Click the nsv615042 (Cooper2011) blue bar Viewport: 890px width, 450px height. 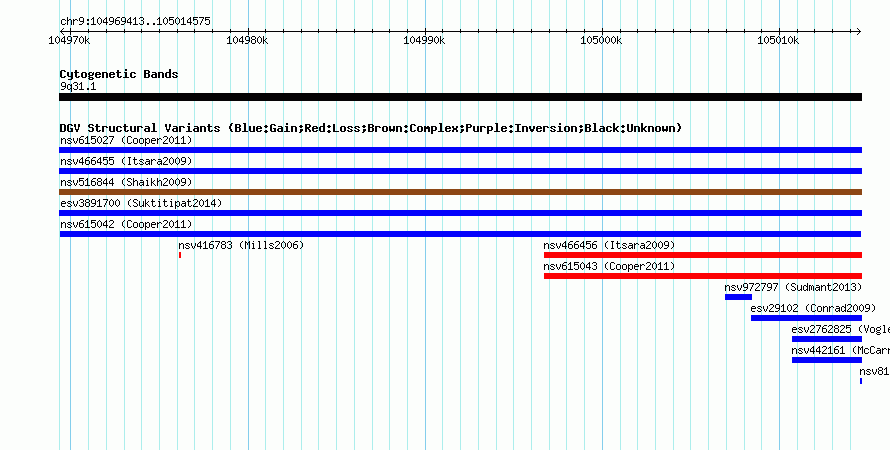460,234
